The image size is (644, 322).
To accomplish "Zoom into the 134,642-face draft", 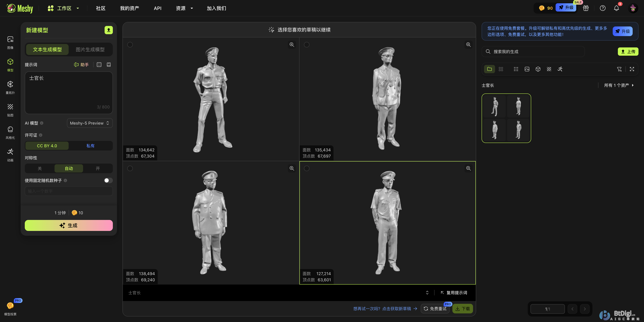I will coord(292,45).
